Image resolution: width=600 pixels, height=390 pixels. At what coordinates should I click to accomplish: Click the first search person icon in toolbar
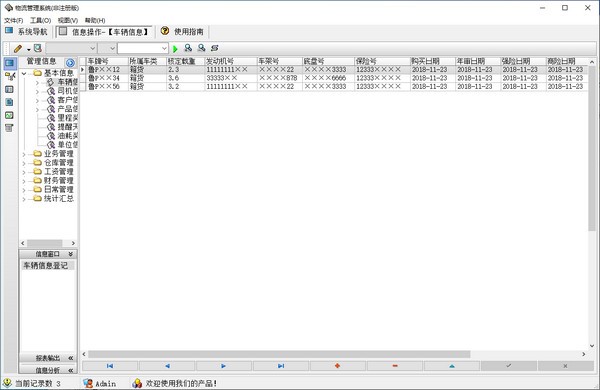(188, 48)
